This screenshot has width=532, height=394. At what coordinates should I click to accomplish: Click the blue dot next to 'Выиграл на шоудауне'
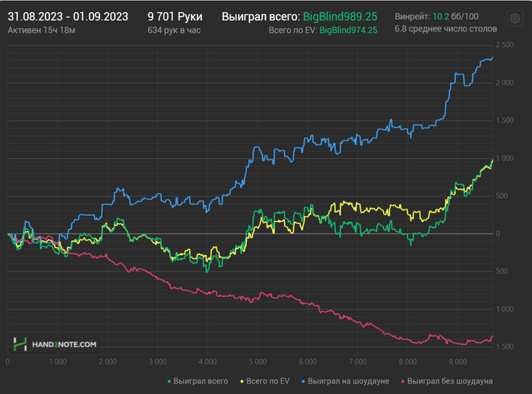point(303,381)
